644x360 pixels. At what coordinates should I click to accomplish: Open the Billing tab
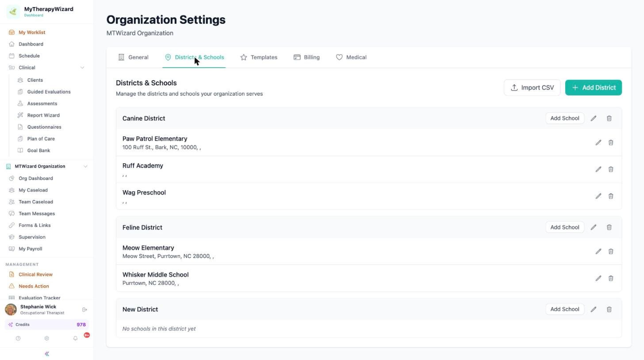coord(307,57)
